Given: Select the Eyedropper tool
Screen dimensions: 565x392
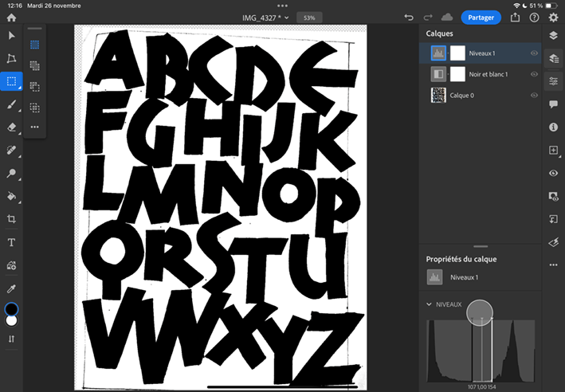Looking at the screenshot, I should click(11, 288).
